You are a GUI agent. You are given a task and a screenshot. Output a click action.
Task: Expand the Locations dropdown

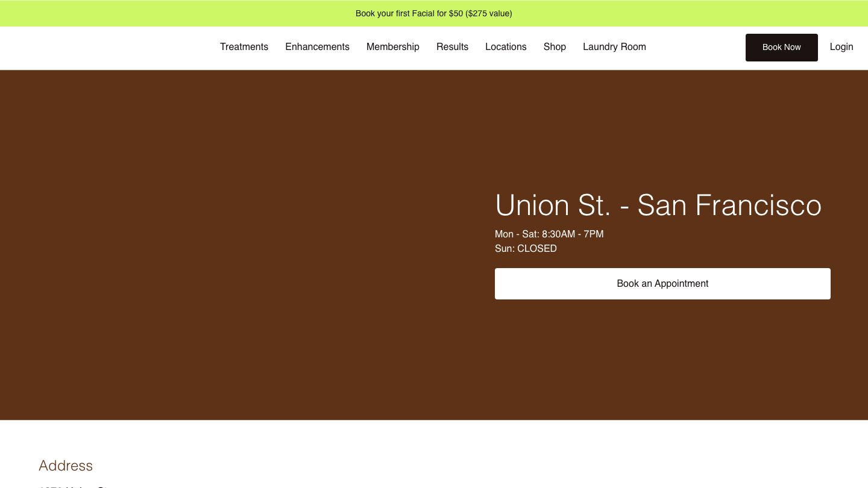coord(506,47)
